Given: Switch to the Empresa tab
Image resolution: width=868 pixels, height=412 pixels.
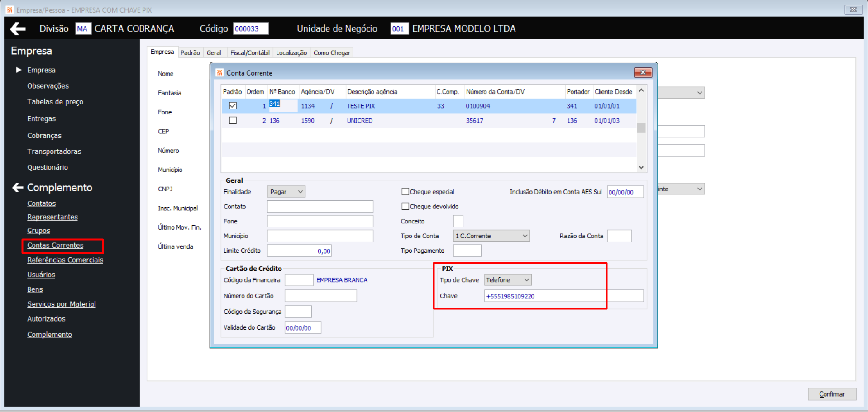Looking at the screenshot, I should 162,52.
